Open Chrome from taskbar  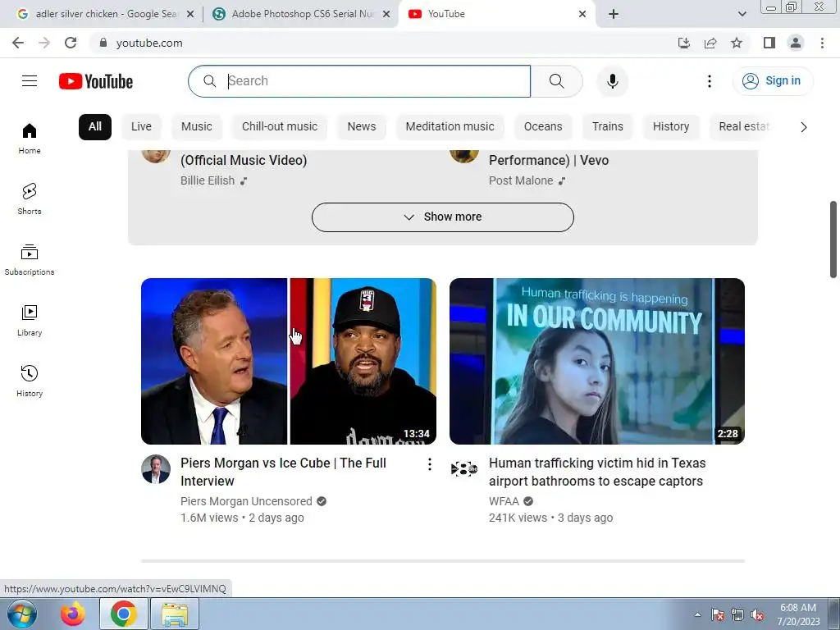coord(124,614)
